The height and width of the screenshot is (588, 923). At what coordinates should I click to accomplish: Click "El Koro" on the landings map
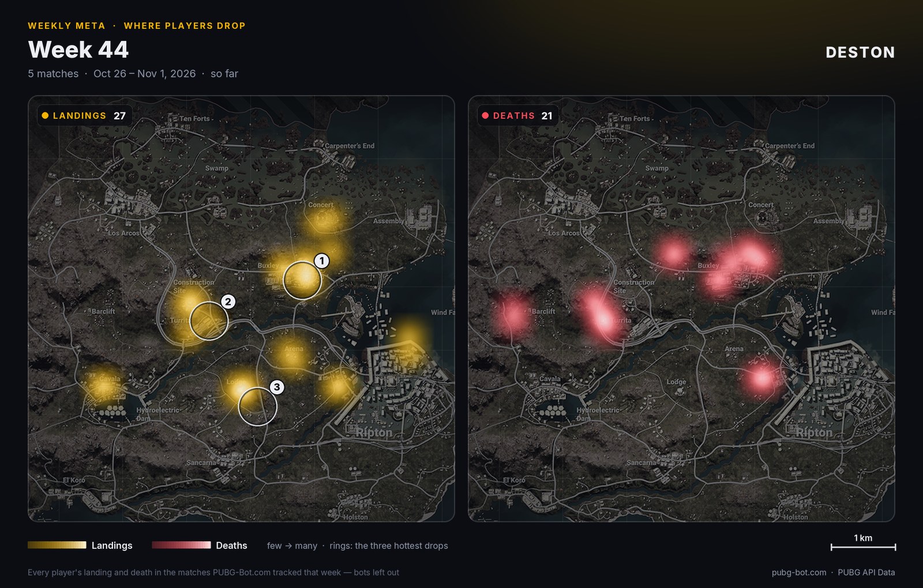[74, 480]
